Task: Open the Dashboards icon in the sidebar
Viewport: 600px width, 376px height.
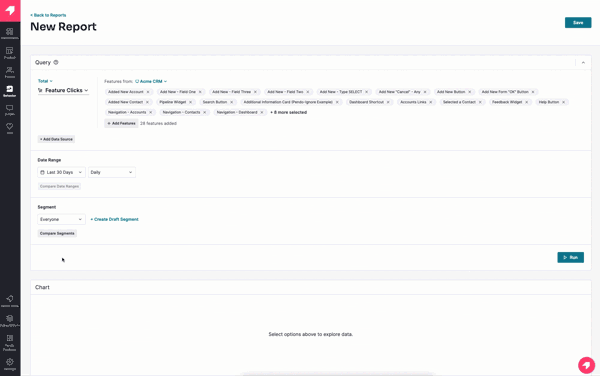Action: [x=10, y=33]
